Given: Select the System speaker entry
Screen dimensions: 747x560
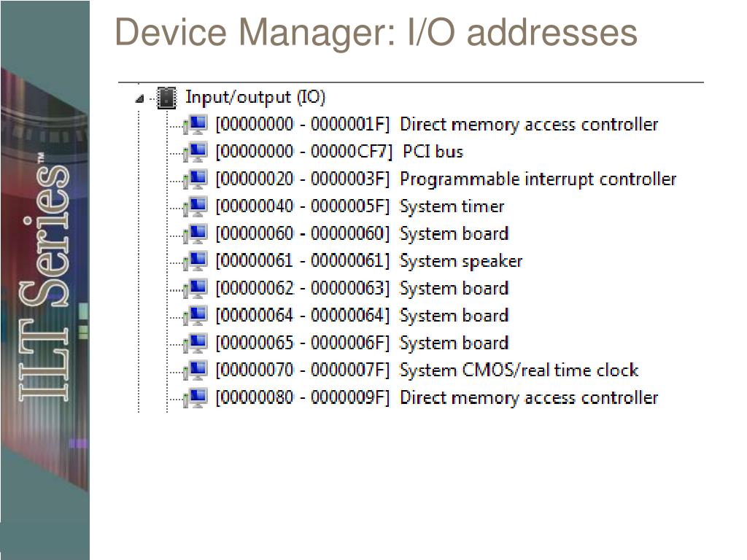Looking at the screenshot, I should tap(368, 262).
